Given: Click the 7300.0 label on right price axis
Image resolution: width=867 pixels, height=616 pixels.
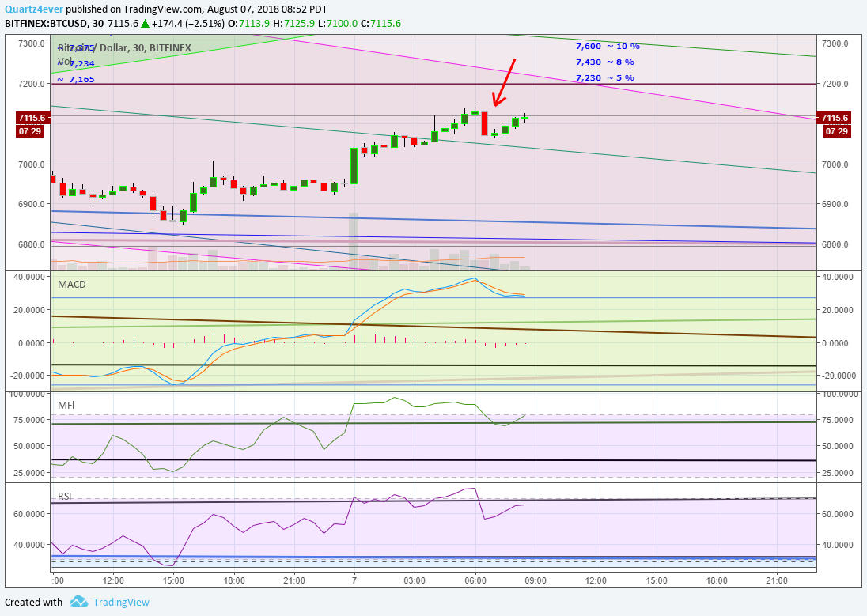Looking at the screenshot, I should click(835, 43).
